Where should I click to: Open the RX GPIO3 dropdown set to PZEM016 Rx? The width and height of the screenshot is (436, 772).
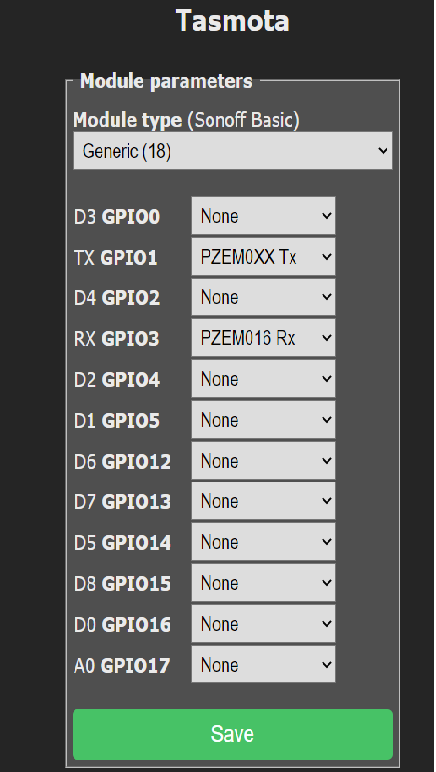tap(263, 338)
